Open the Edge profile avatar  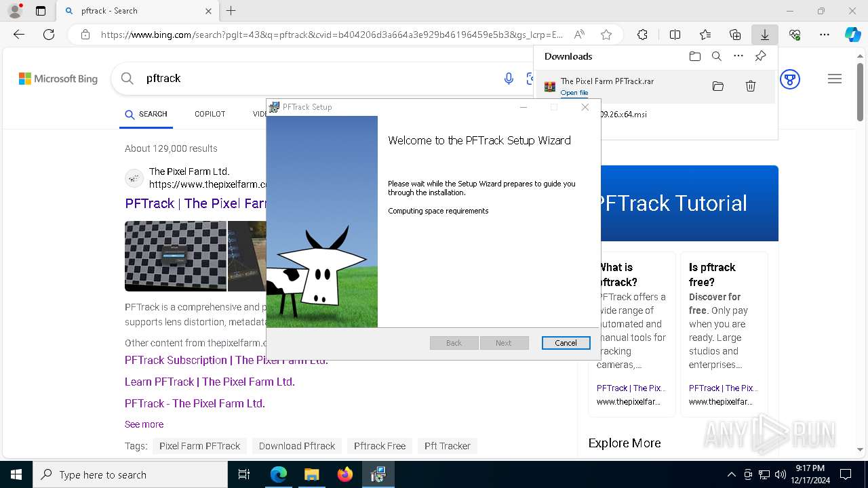pyautogui.click(x=15, y=11)
